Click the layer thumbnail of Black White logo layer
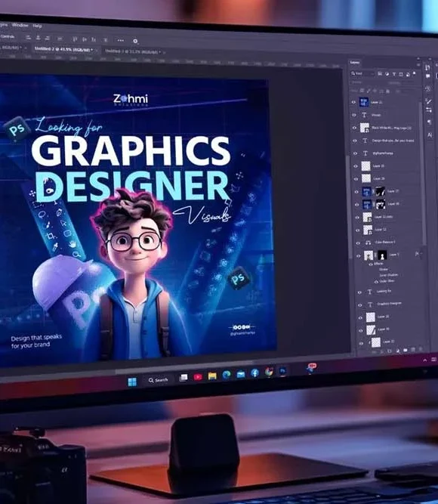The image size is (438, 504). [x=365, y=128]
